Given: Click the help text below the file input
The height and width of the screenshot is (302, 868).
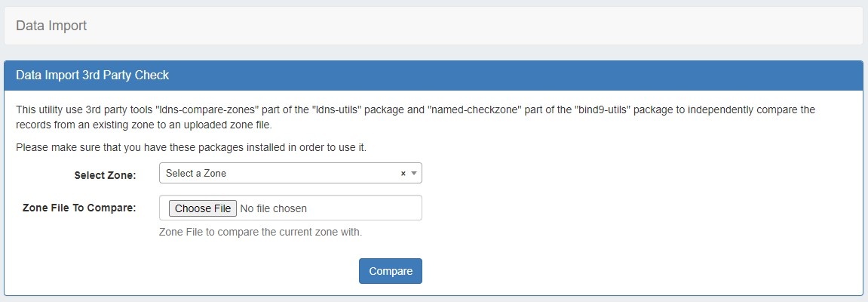Looking at the screenshot, I should 260,232.
